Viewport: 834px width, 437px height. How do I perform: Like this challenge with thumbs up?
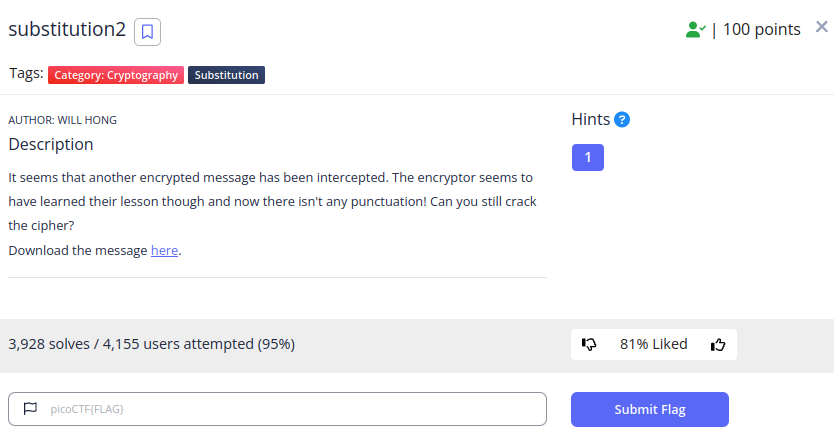point(718,344)
